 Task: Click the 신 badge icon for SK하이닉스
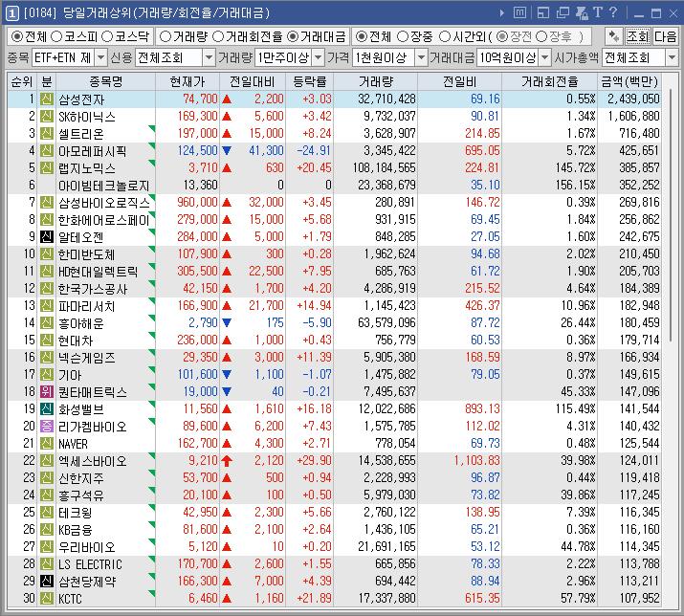coord(47,116)
